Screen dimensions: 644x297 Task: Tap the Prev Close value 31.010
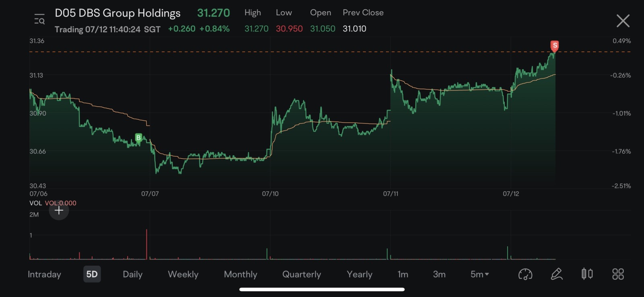(354, 29)
